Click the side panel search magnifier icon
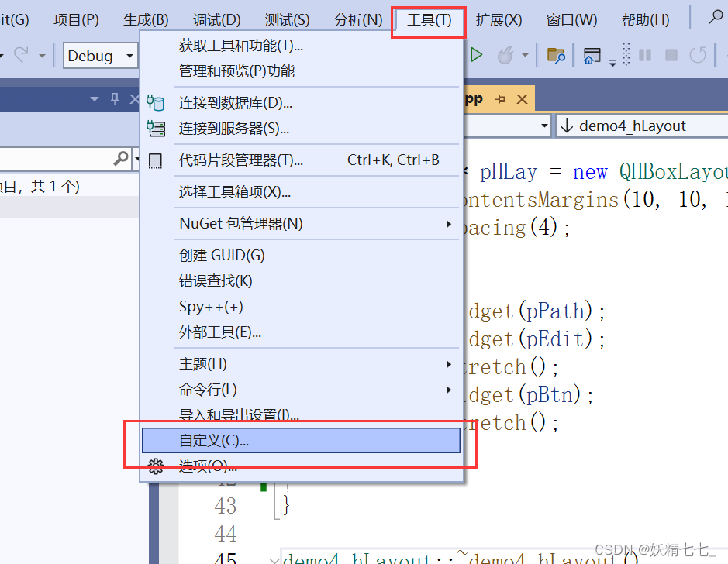 (x=121, y=159)
